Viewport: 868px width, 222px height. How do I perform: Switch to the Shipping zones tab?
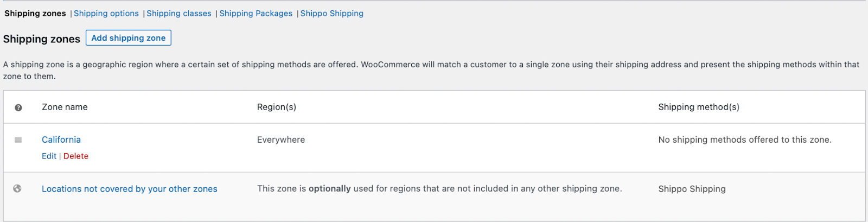point(35,14)
